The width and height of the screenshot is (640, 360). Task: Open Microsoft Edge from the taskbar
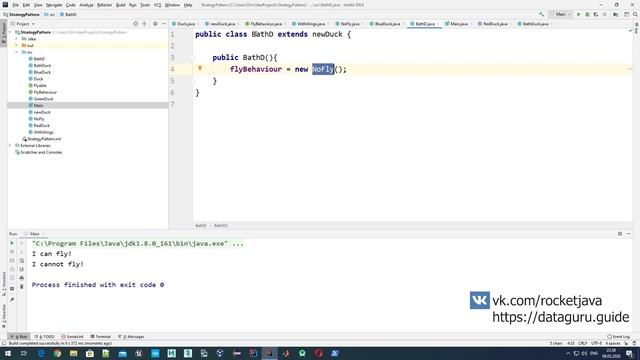(x=41, y=353)
